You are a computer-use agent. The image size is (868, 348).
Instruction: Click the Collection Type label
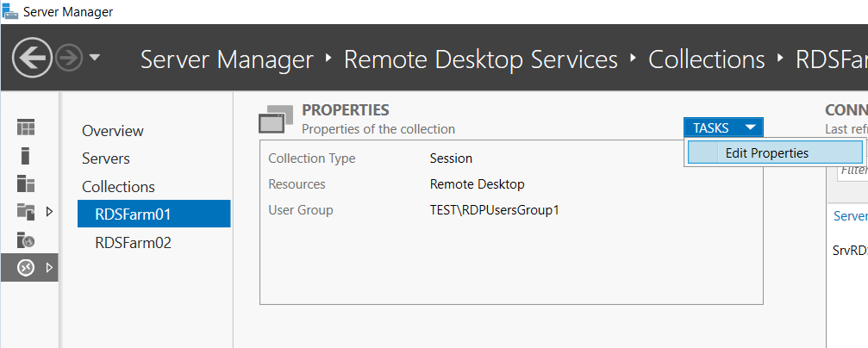pos(312,158)
